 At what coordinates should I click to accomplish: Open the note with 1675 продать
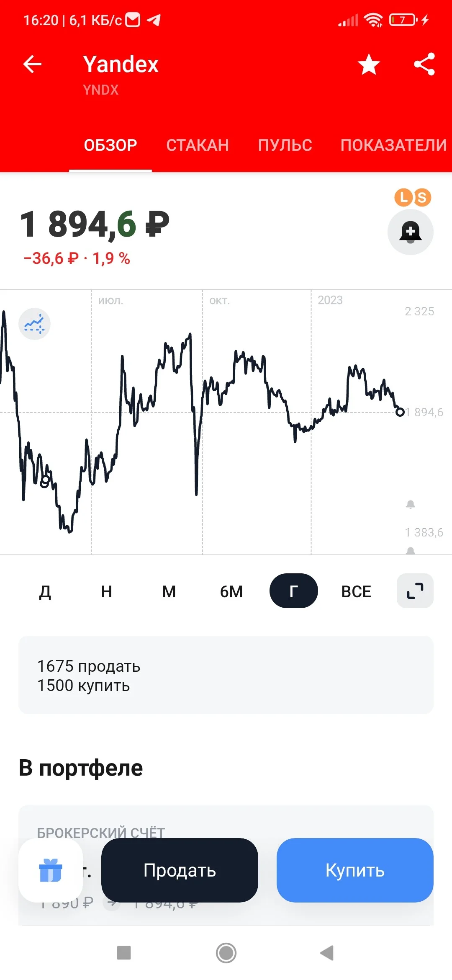(x=226, y=675)
